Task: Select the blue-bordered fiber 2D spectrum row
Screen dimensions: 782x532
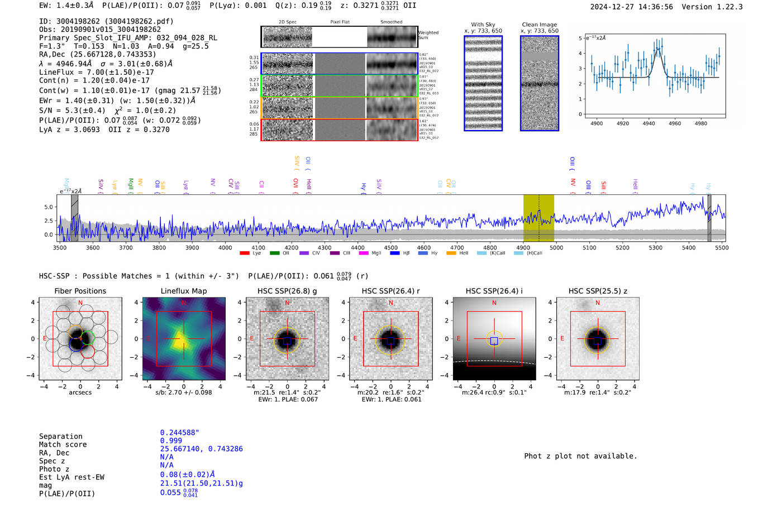Action: 340,64
